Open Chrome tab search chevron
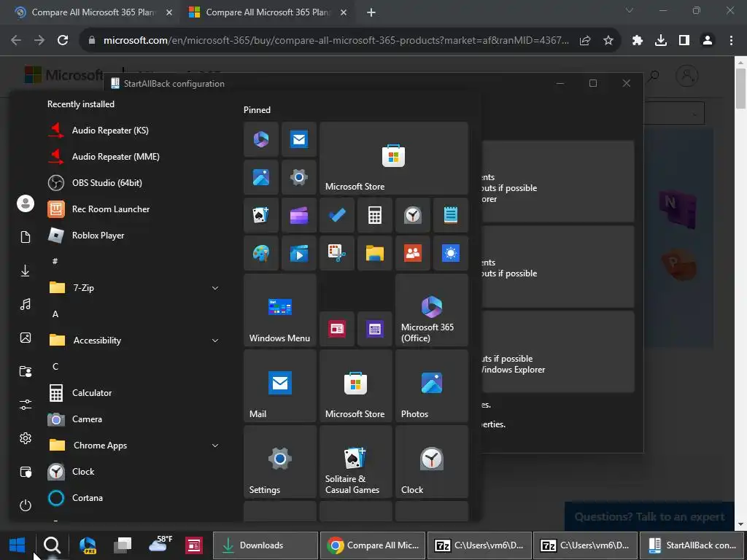The height and width of the screenshot is (560, 747). 630,10
